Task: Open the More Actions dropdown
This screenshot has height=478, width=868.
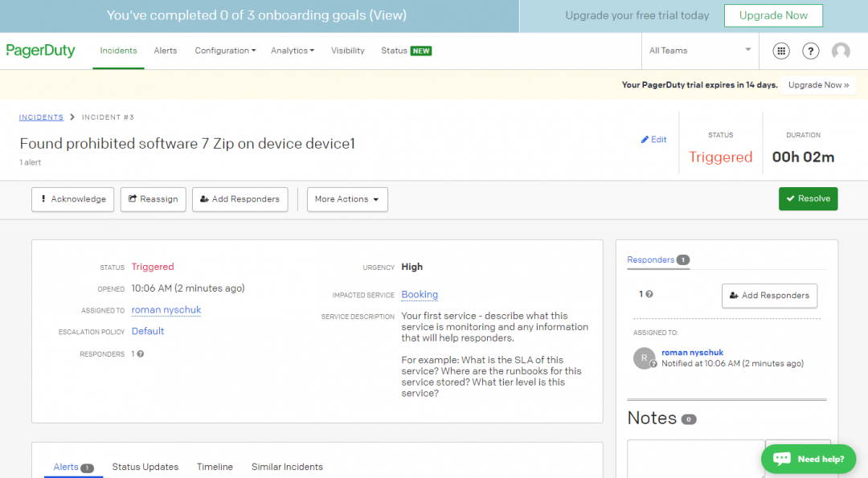Action: [347, 199]
